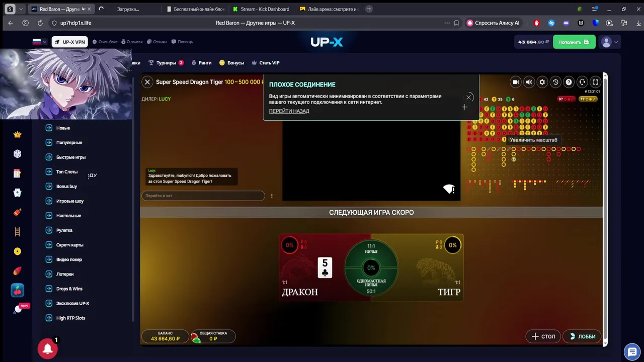Expand the language flag dropdown
644x362 pixels.
coord(40,42)
